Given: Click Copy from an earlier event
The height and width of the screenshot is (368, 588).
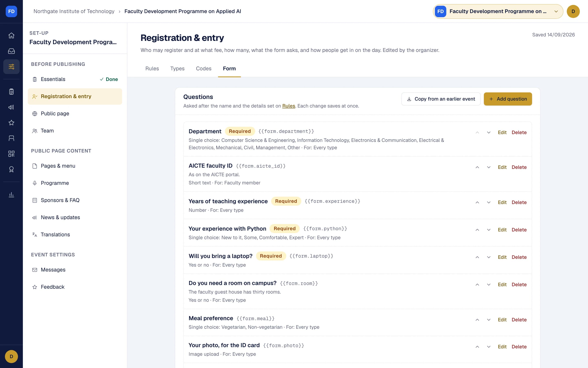Looking at the screenshot, I should [441, 99].
